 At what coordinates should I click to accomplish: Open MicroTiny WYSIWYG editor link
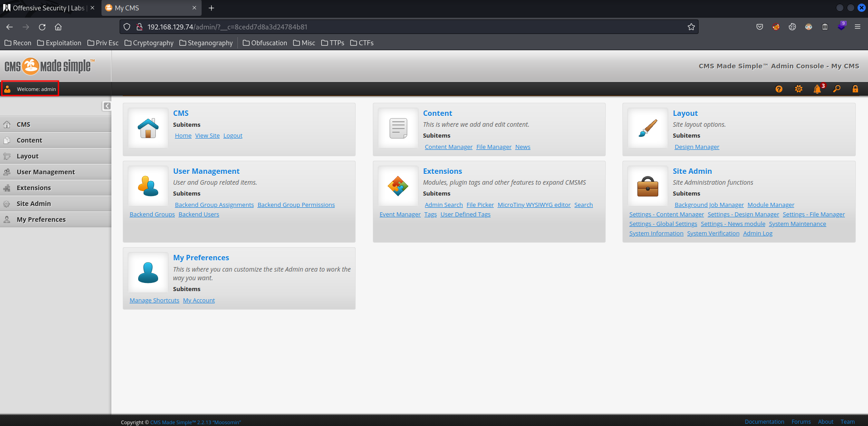[534, 205]
